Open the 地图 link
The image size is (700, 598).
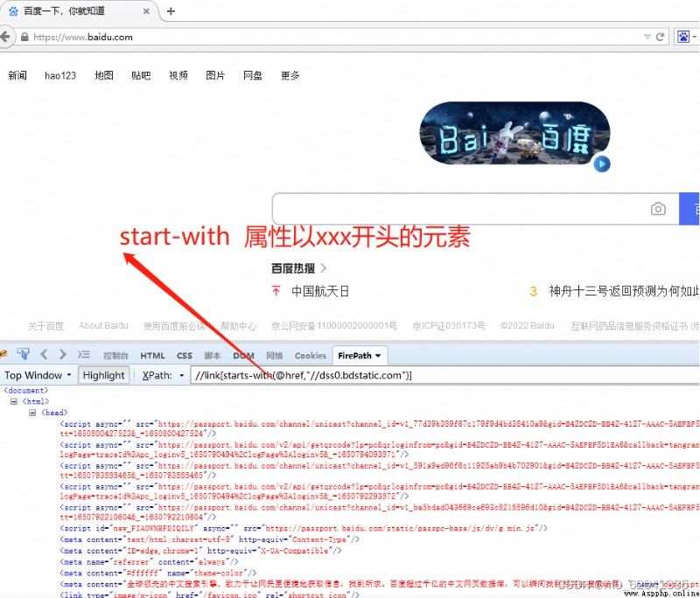coord(104,75)
